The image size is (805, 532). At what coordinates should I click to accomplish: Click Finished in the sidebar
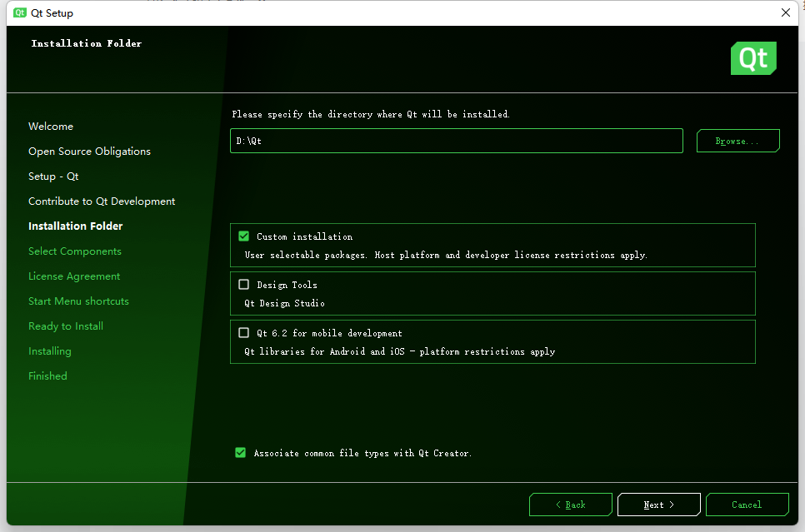pyautogui.click(x=47, y=376)
